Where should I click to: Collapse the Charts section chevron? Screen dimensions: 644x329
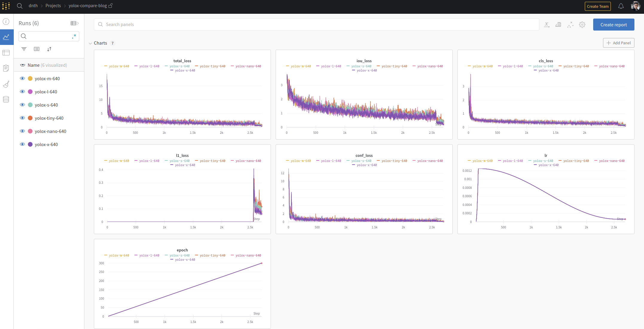[90, 43]
